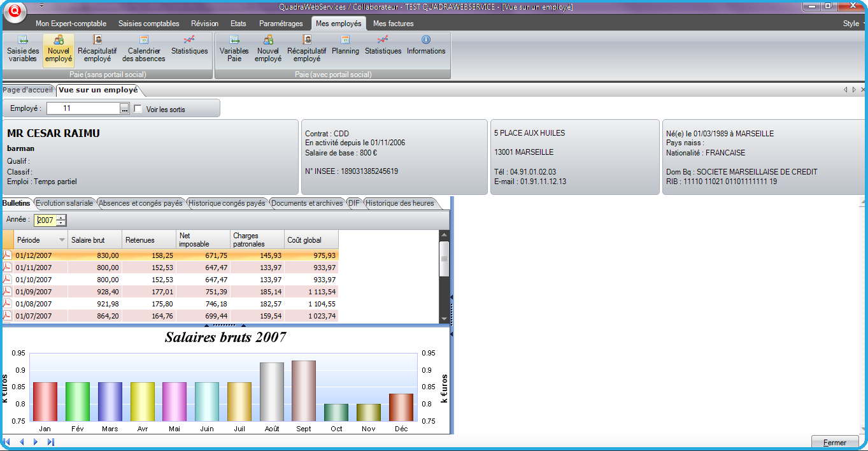This screenshot has width=868, height=451.
Task: Switch to Page d'accueil tab
Action: 27,90
